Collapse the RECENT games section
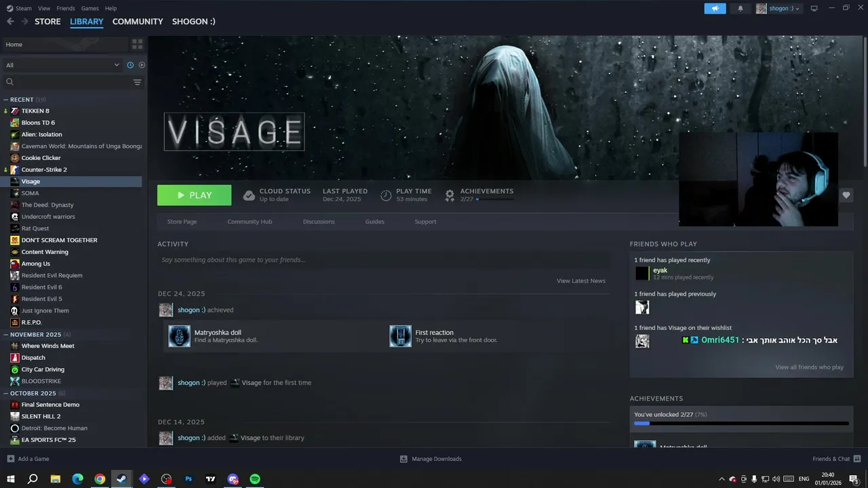Screen dimensions: 868x488 point(6,100)
